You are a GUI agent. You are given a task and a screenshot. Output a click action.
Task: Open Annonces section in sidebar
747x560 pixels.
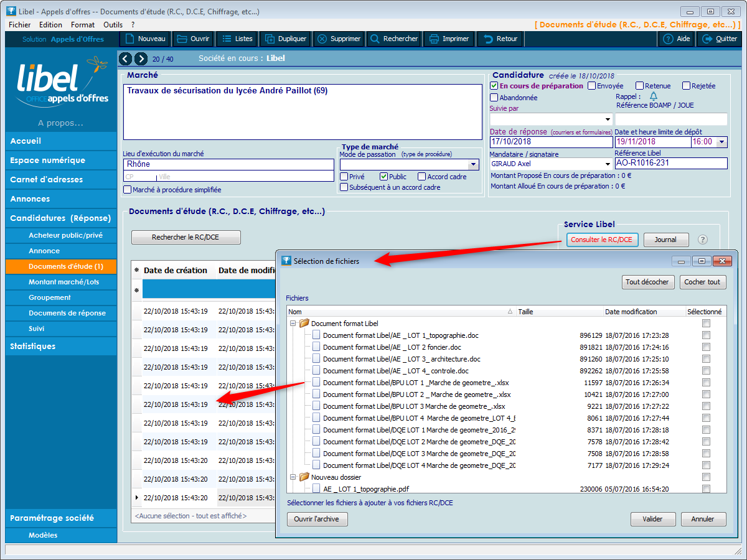[x=61, y=199]
